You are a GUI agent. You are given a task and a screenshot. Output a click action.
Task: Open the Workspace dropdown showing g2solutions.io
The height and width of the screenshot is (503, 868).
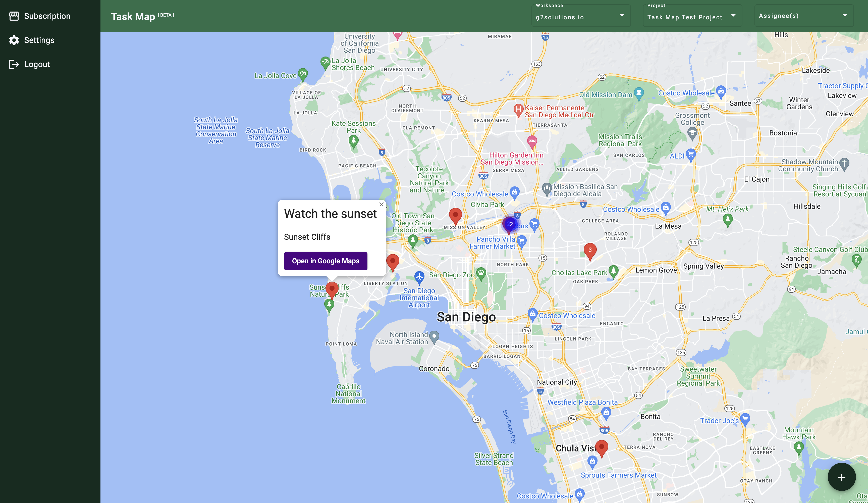click(x=581, y=16)
